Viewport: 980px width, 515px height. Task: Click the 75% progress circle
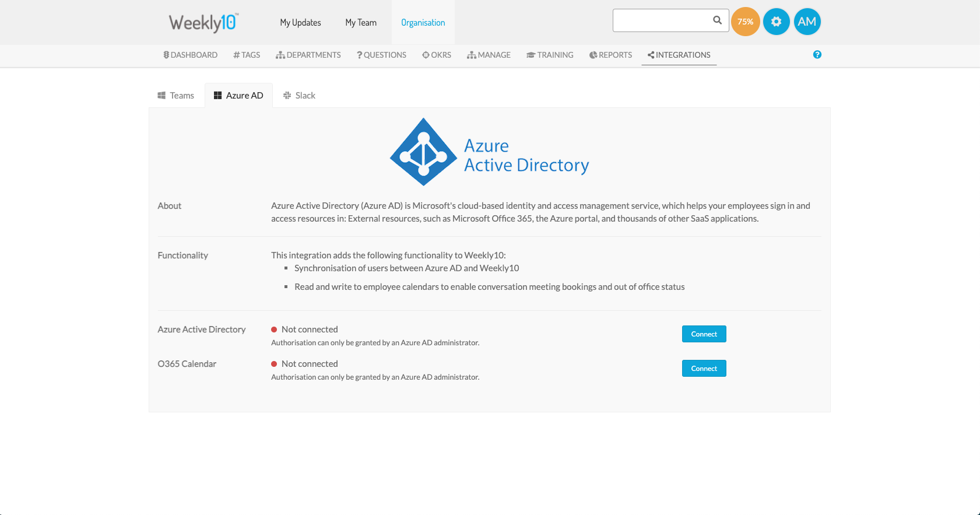coord(745,22)
